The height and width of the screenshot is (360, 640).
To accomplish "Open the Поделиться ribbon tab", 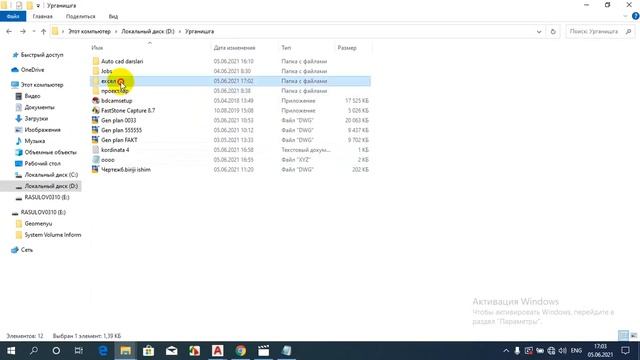I will tap(80, 16).
